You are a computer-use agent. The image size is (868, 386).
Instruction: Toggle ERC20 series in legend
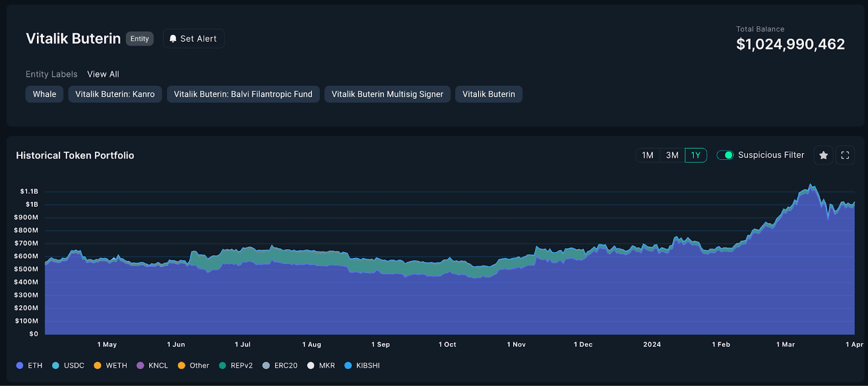point(279,365)
